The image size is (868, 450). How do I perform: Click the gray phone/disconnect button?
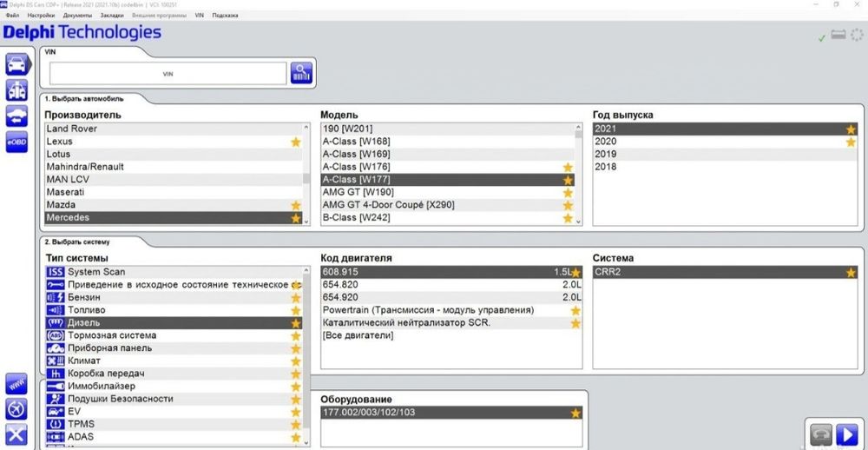[820, 434]
